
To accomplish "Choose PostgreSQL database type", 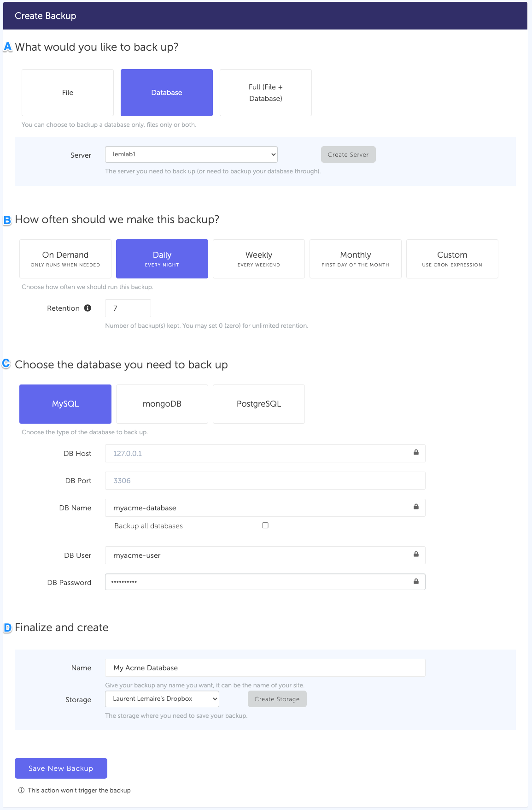I will 259,404.
